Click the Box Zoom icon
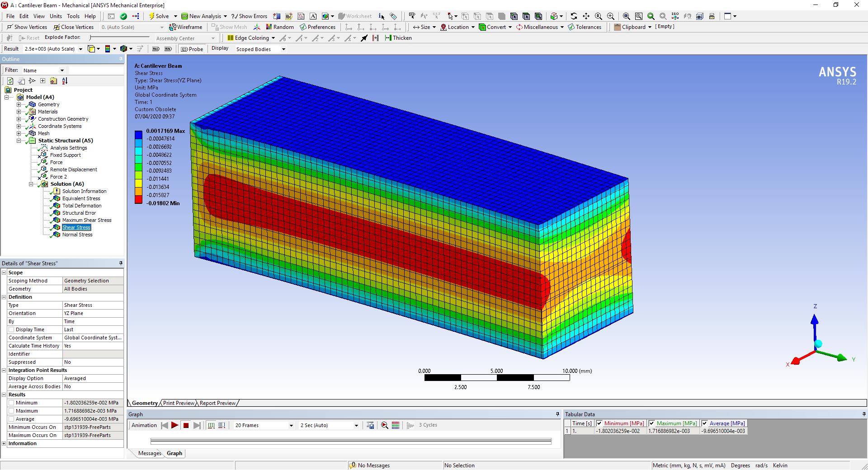Viewport: 868px width, 470px height. [610, 16]
